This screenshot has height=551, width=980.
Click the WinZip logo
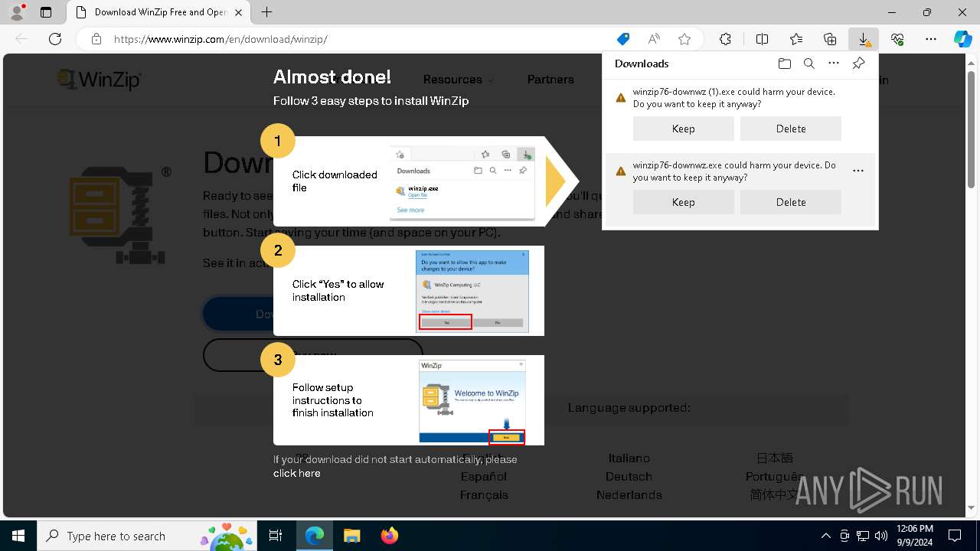pyautogui.click(x=100, y=80)
